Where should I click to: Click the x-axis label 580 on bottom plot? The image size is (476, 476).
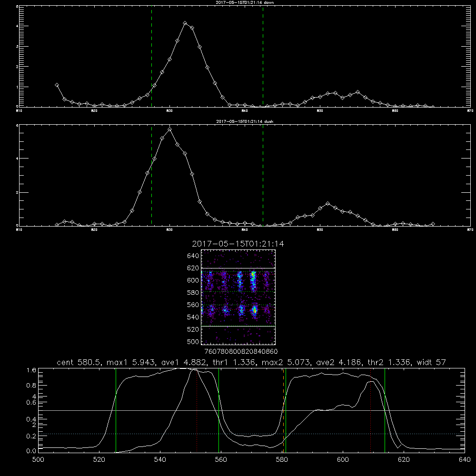[x=282, y=460]
